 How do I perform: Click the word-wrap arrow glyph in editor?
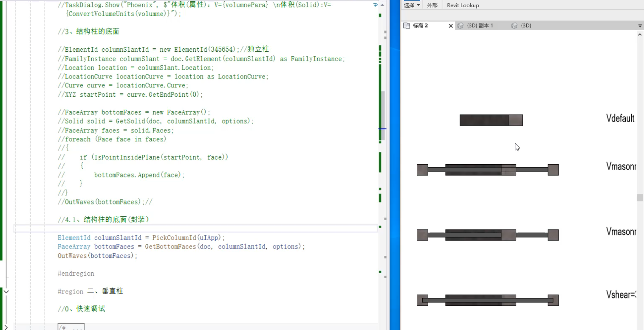click(x=375, y=5)
